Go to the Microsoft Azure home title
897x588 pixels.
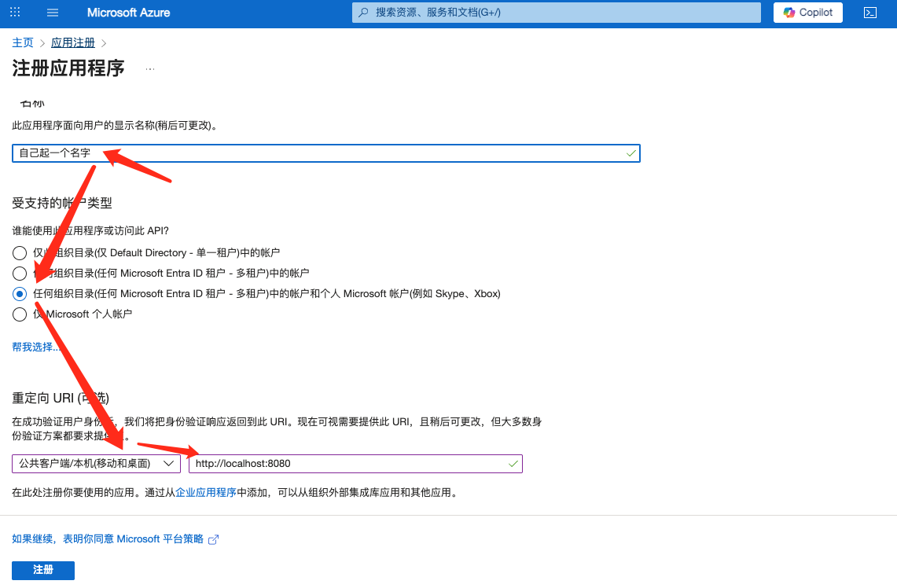129,13
